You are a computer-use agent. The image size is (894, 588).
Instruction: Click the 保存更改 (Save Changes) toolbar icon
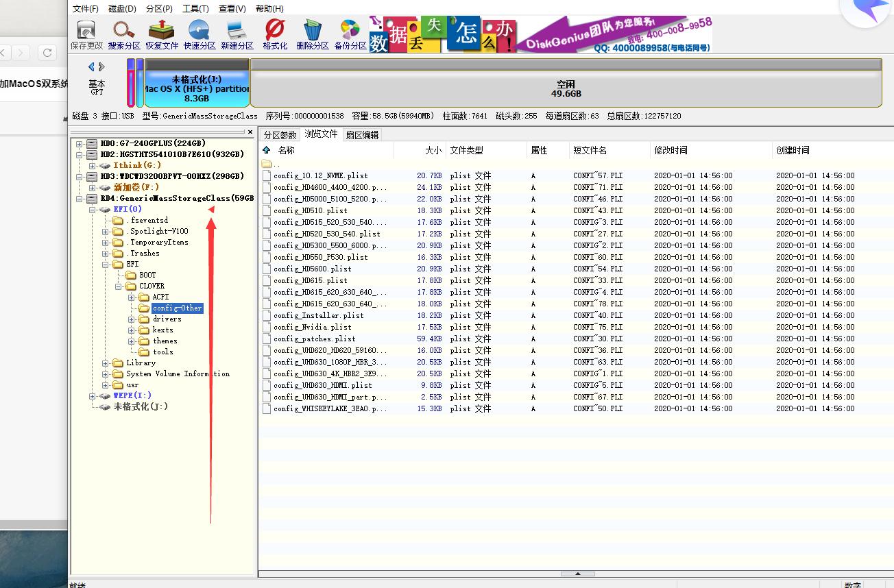tap(86, 34)
